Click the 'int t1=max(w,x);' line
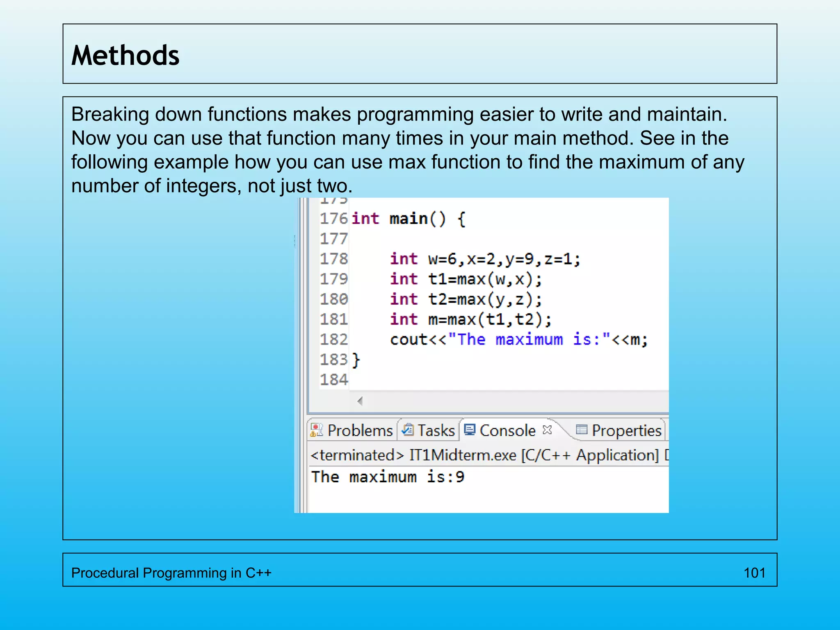The height and width of the screenshot is (630, 840). 466,279
